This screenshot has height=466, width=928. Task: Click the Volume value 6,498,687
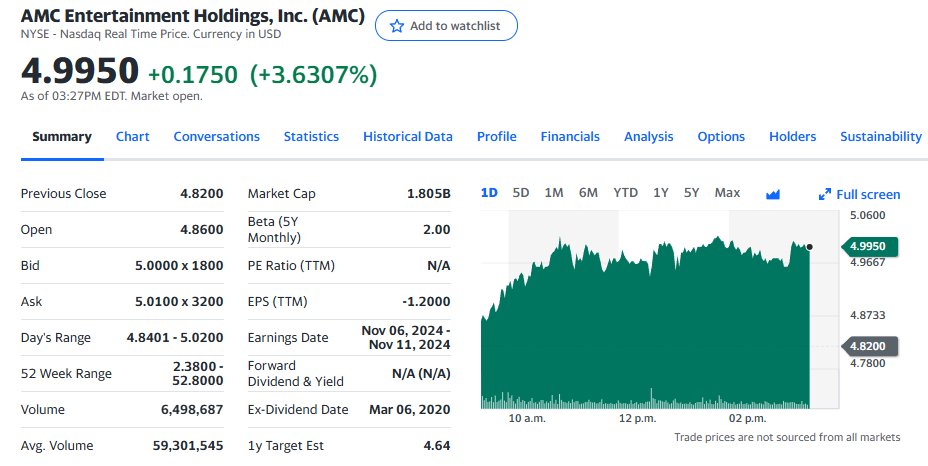coord(192,410)
